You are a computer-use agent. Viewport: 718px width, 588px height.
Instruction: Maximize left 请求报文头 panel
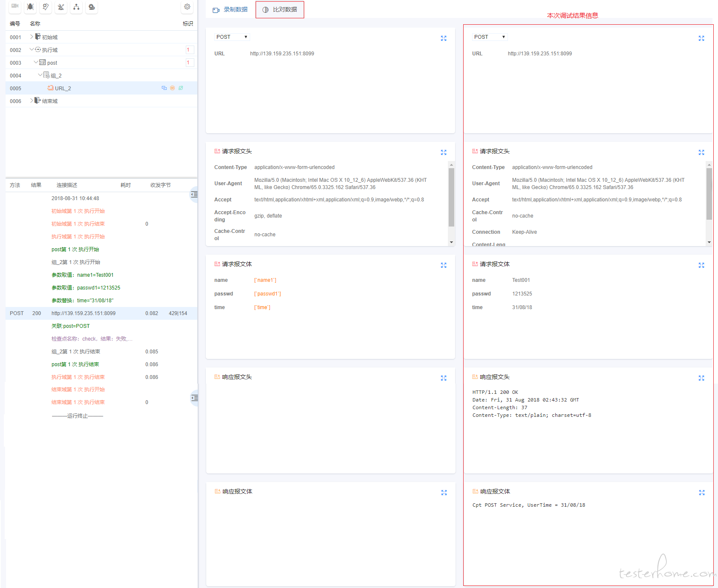(x=444, y=152)
